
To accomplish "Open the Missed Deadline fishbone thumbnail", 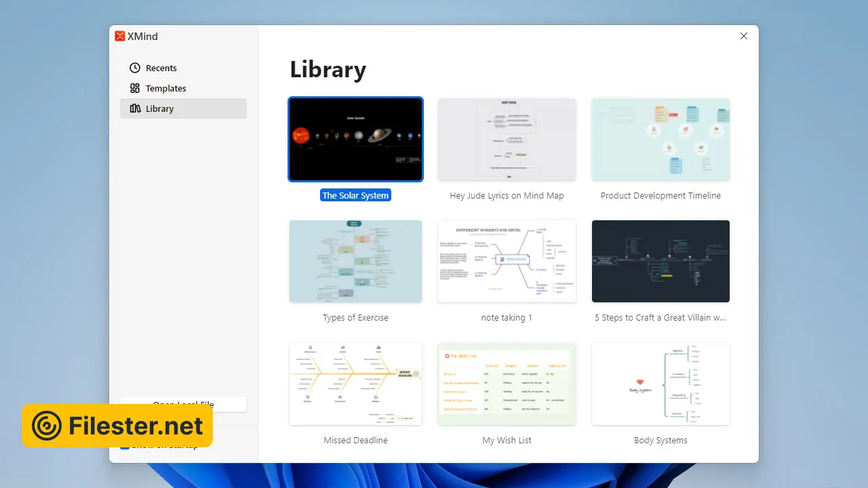I will coord(355,384).
